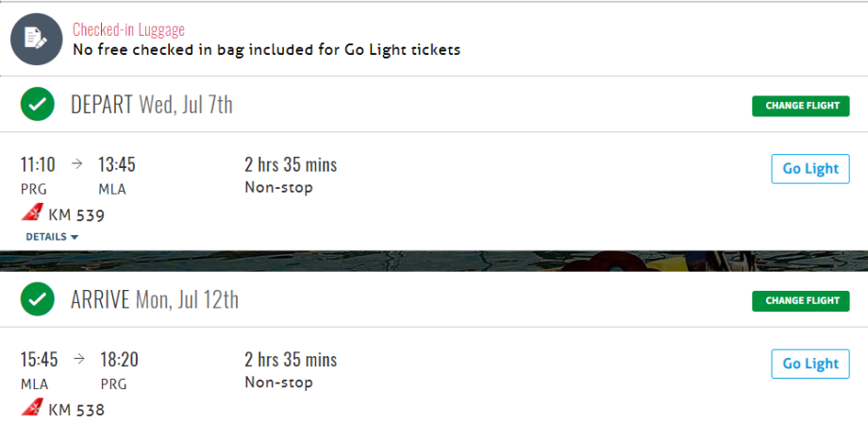Click flight number KM 539
This screenshot has width=868, height=424.
coord(76,215)
